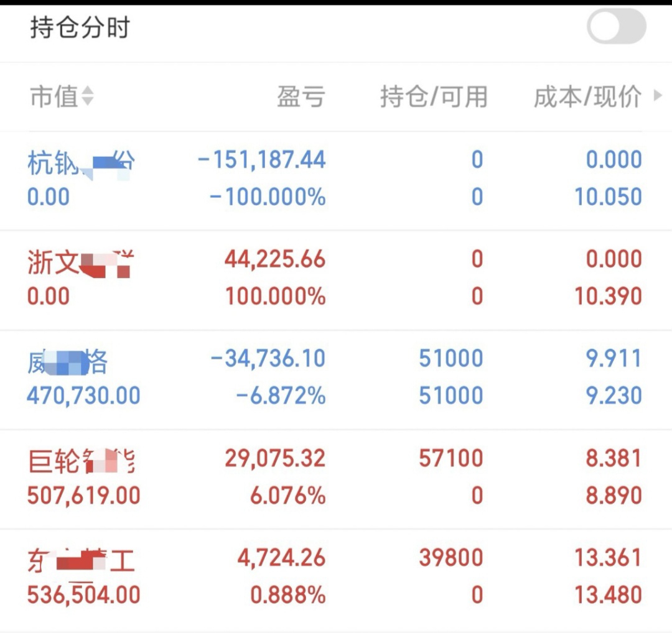This screenshot has width=672, height=633.
Task: Click the 盈亏 column header
Action: [301, 97]
